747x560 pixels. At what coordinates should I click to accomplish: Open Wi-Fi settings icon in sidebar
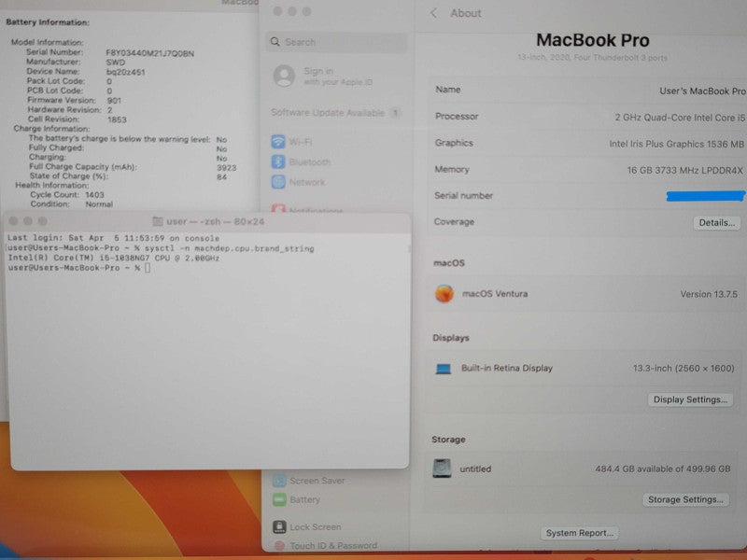pyautogui.click(x=278, y=142)
